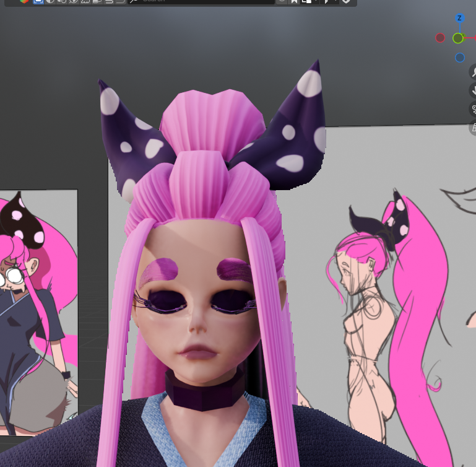476x467 pixels.
Task: Activate the zoom view magnifier button
Action: (x=474, y=72)
